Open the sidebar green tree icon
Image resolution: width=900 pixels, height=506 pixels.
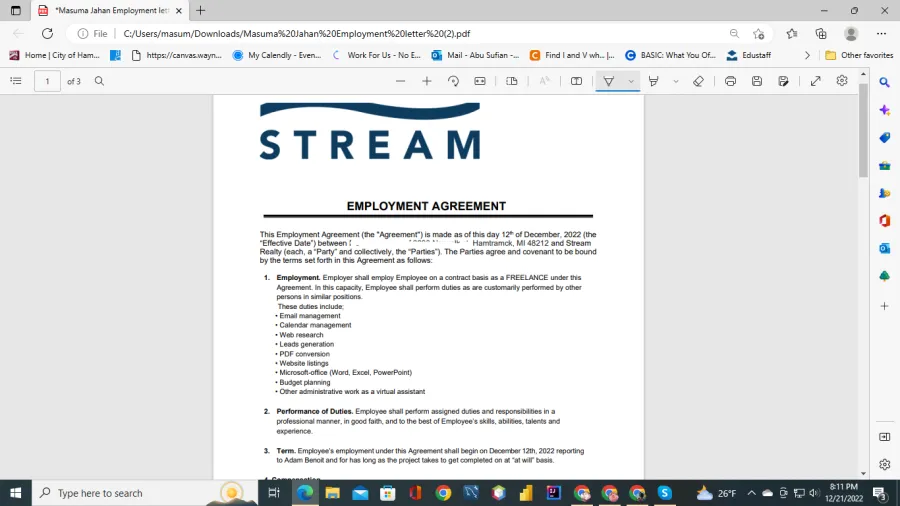[x=885, y=276]
